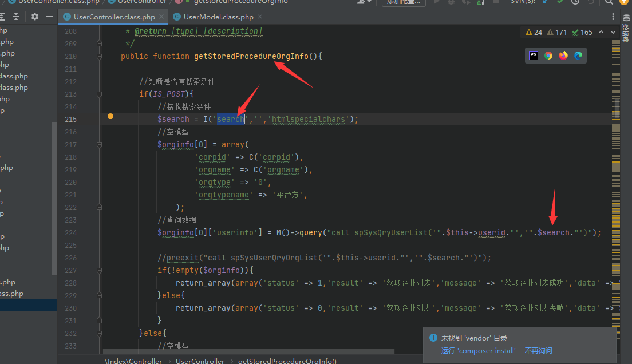Screen dimensions: 632x364
Task: Click 'corpid' key on line 218
Action: pyautogui.click(x=212, y=157)
